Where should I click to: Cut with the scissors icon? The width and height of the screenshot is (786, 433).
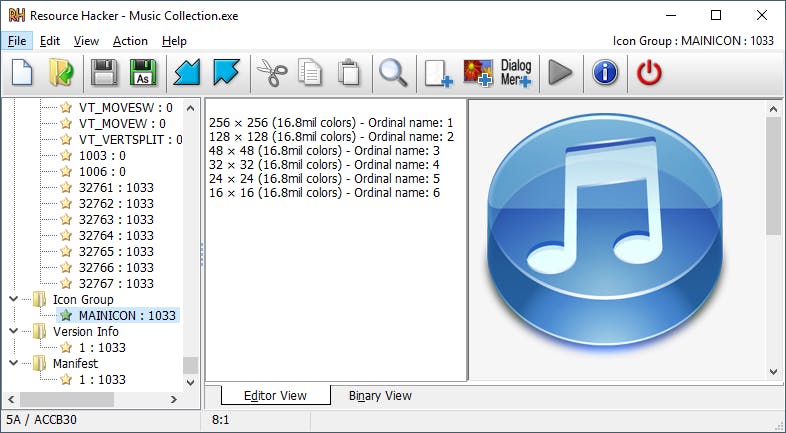[x=272, y=73]
